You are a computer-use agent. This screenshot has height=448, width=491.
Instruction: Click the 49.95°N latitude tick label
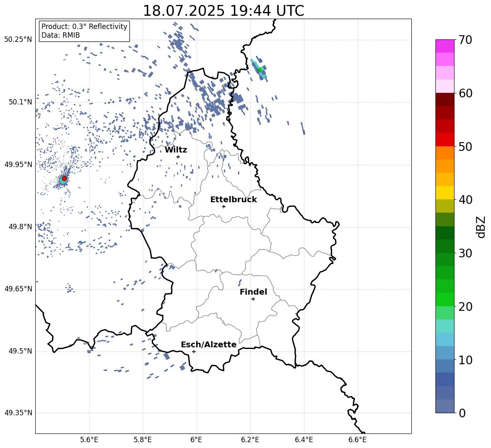pos(18,164)
